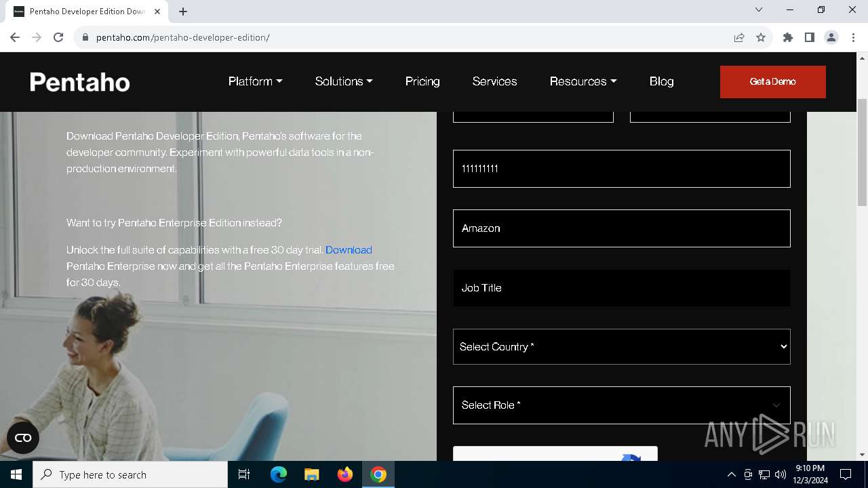Open network status tray icon
Image resolution: width=868 pixels, height=488 pixels.
(x=764, y=474)
